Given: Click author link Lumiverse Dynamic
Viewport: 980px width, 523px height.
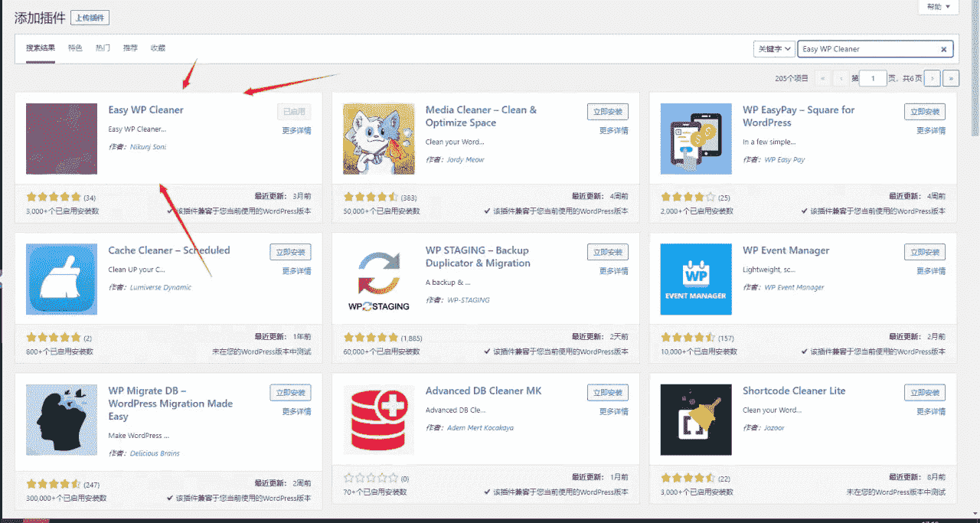Looking at the screenshot, I should [x=161, y=288].
